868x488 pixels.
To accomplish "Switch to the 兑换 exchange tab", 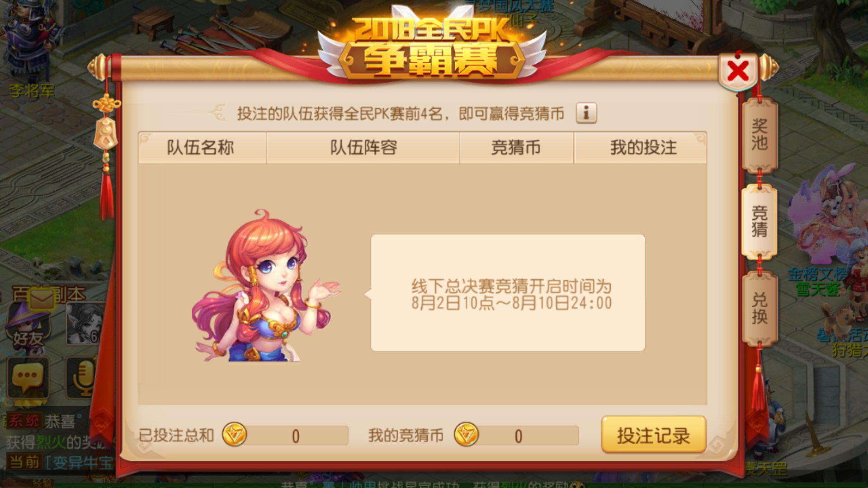I will [x=759, y=309].
